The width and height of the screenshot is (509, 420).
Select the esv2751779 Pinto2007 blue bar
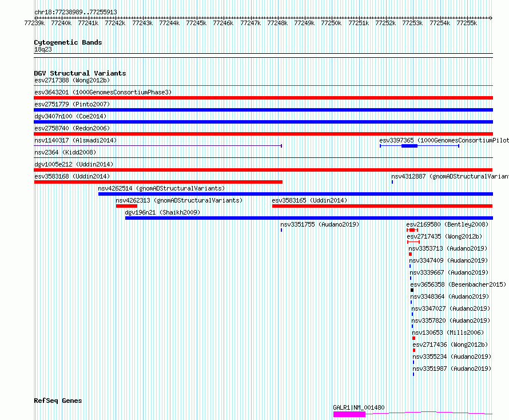pos(263,110)
